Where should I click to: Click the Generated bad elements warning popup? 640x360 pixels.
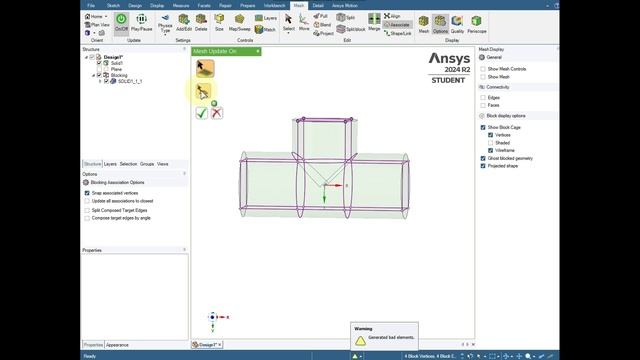(384, 336)
